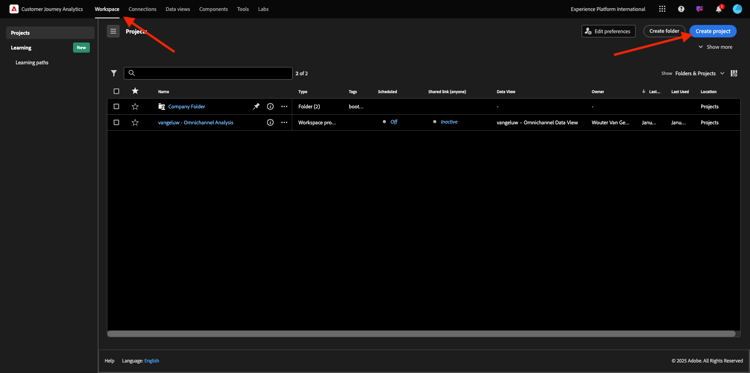
Task: Select the Omnichannel Analysis row checkbox
Action: pos(116,122)
